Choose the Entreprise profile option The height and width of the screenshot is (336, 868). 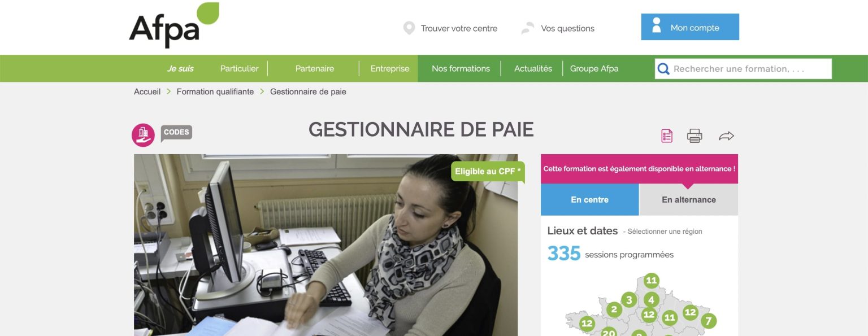(390, 68)
